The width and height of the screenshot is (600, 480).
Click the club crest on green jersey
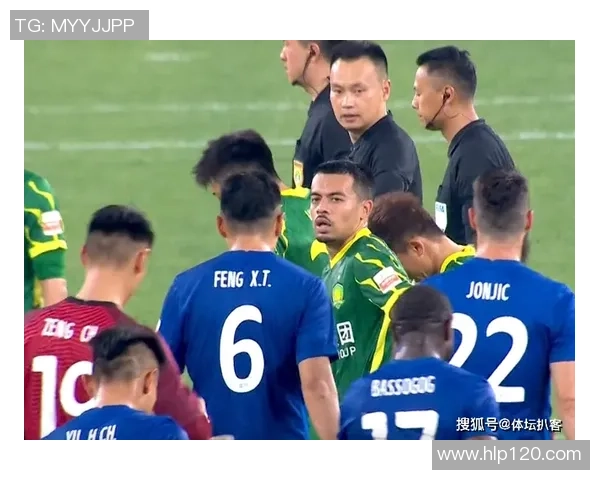[x=338, y=294]
